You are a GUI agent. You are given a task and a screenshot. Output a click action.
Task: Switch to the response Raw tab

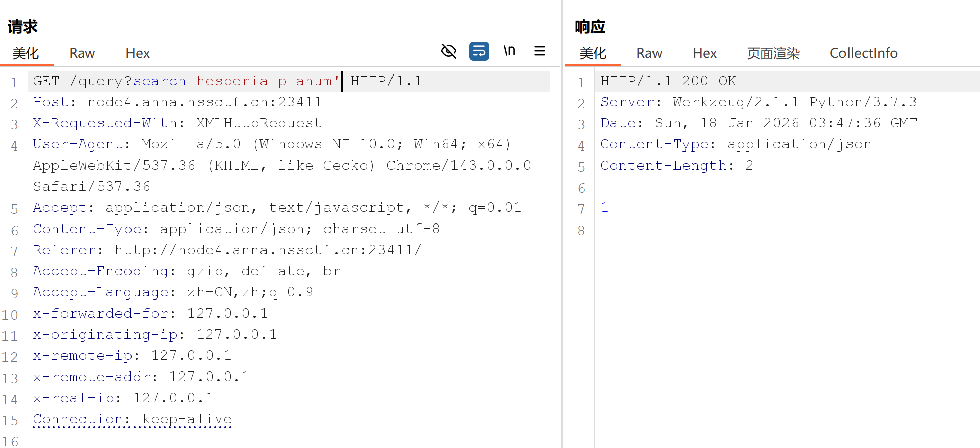tap(649, 53)
